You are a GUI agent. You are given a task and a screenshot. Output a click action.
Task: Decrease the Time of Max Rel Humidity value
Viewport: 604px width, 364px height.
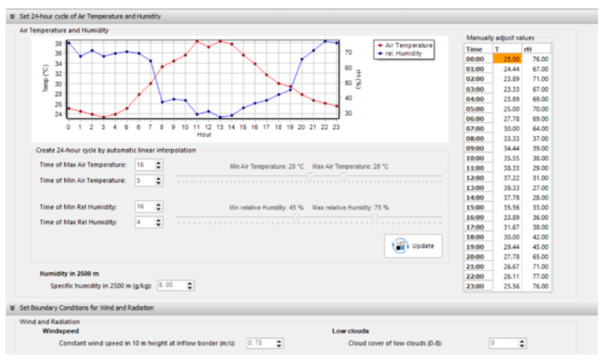pyautogui.click(x=158, y=224)
